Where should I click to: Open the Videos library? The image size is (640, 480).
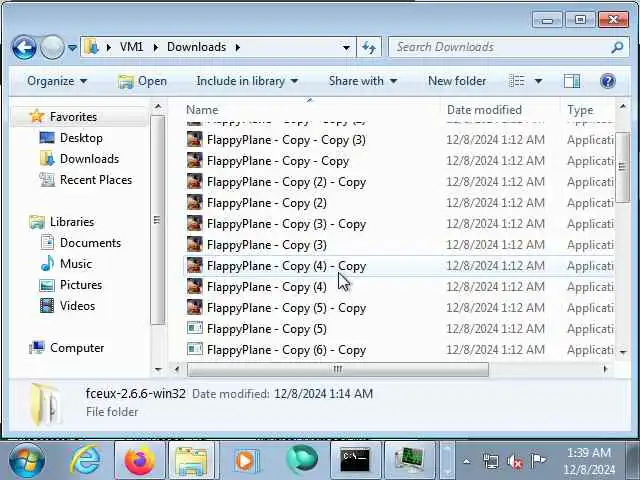coord(77,306)
